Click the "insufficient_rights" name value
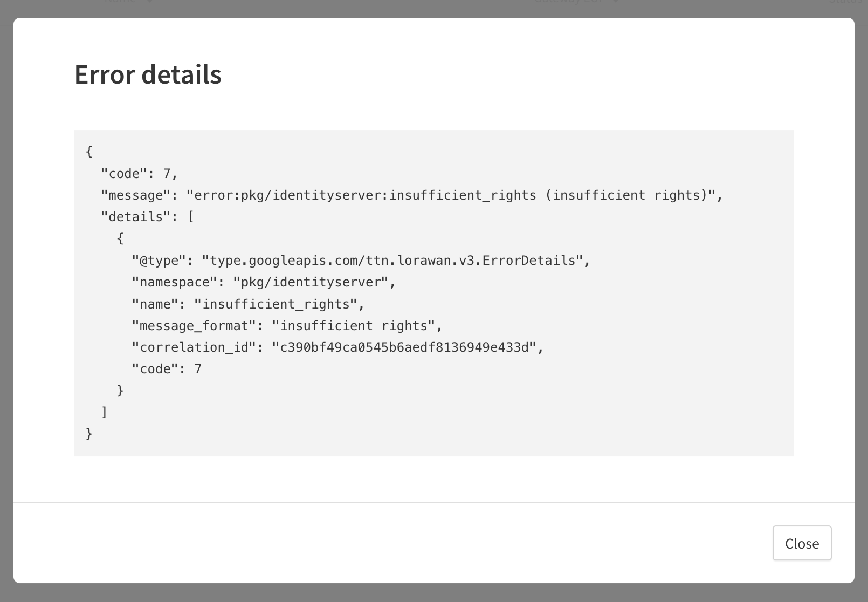The width and height of the screenshot is (868, 602). [x=280, y=304]
